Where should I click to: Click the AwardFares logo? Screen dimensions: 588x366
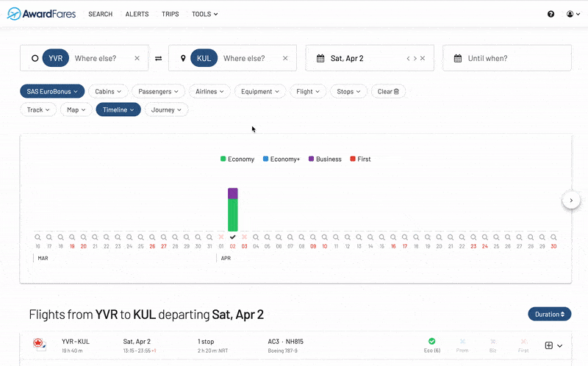[41, 14]
